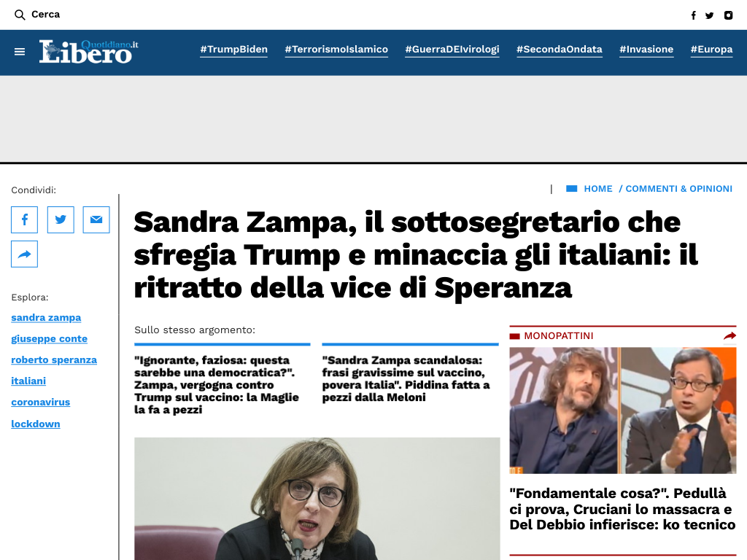The height and width of the screenshot is (560, 747).
Task: Share article via Facebook button
Action: [24, 219]
